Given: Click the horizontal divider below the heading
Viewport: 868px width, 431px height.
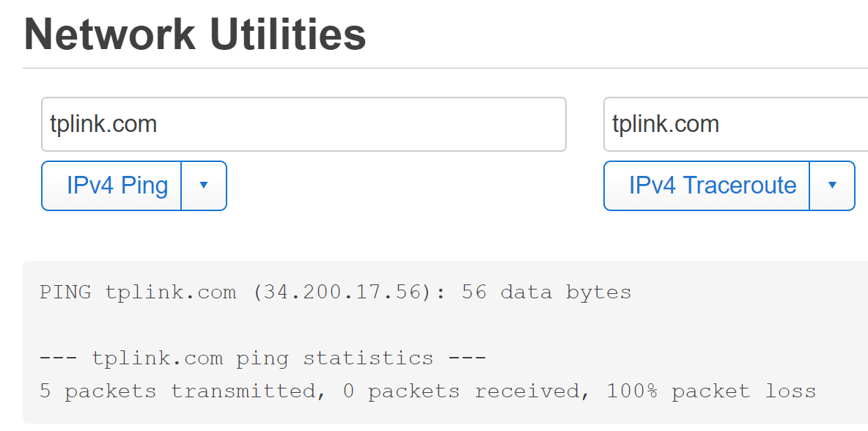Looking at the screenshot, I should point(440,68).
